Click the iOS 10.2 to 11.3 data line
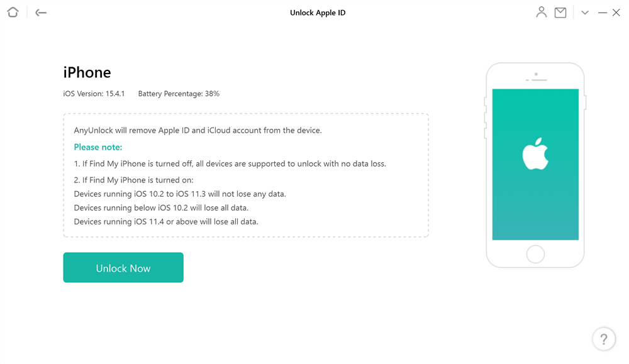The image size is (629, 364). click(180, 194)
